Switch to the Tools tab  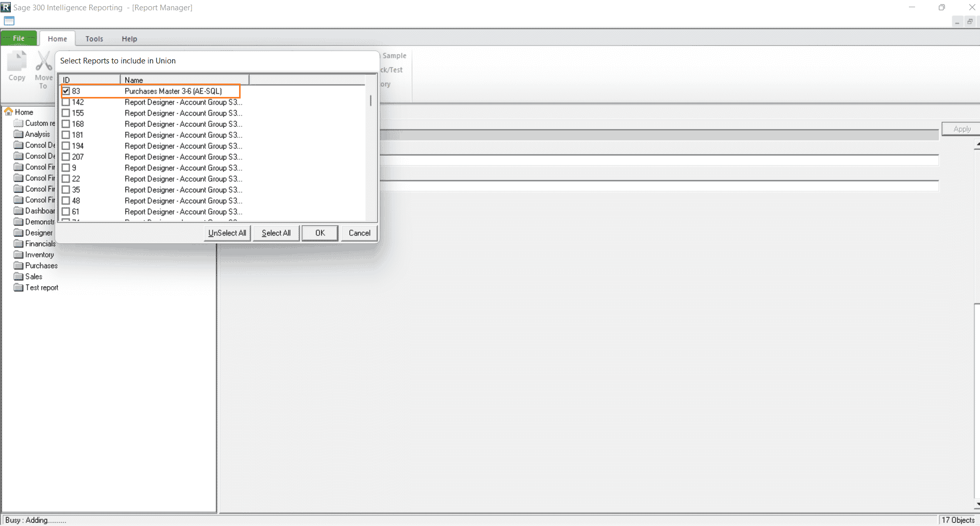click(x=94, y=39)
